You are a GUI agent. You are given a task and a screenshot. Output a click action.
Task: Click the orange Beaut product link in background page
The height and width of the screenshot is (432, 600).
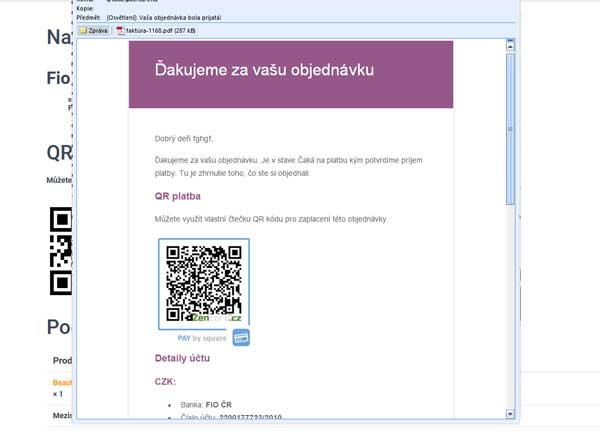point(62,383)
